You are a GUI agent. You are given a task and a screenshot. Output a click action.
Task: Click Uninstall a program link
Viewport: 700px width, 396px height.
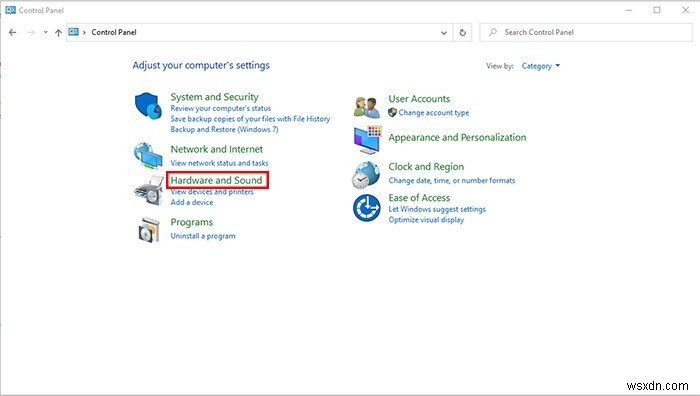pyautogui.click(x=203, y=236)
